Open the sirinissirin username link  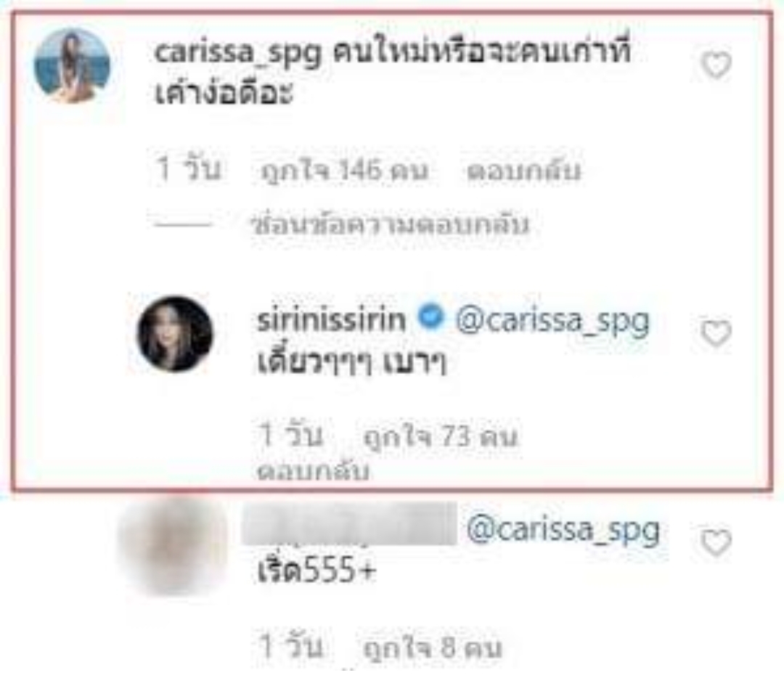pos(332,320)
